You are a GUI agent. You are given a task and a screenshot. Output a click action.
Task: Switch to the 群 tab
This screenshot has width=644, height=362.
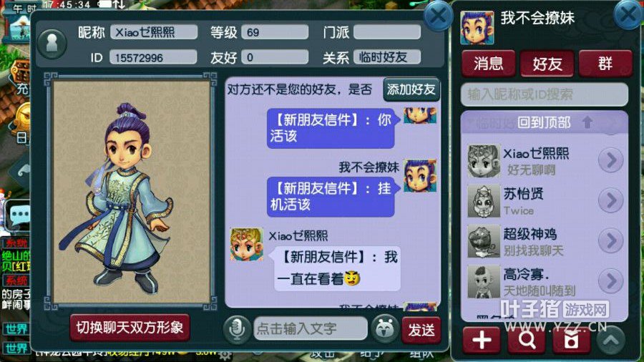tap(605, 64)
